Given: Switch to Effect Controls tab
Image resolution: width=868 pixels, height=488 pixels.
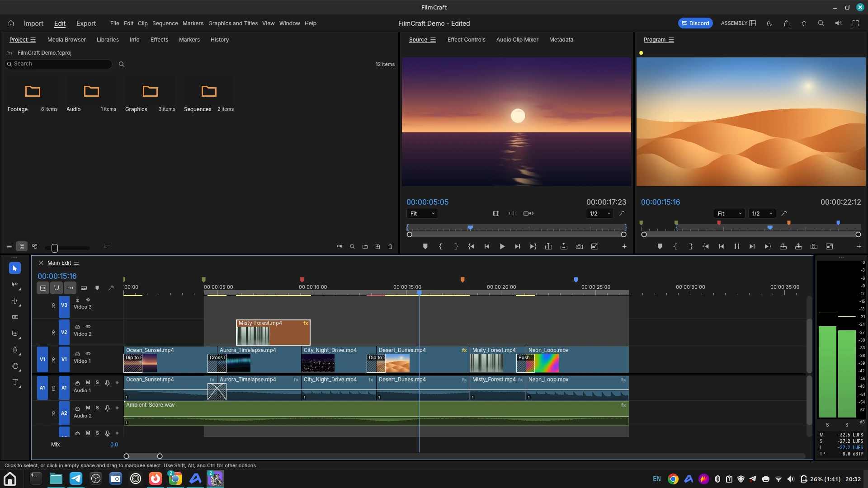Looking at the screenshot, I should click(x=466, y=40).
